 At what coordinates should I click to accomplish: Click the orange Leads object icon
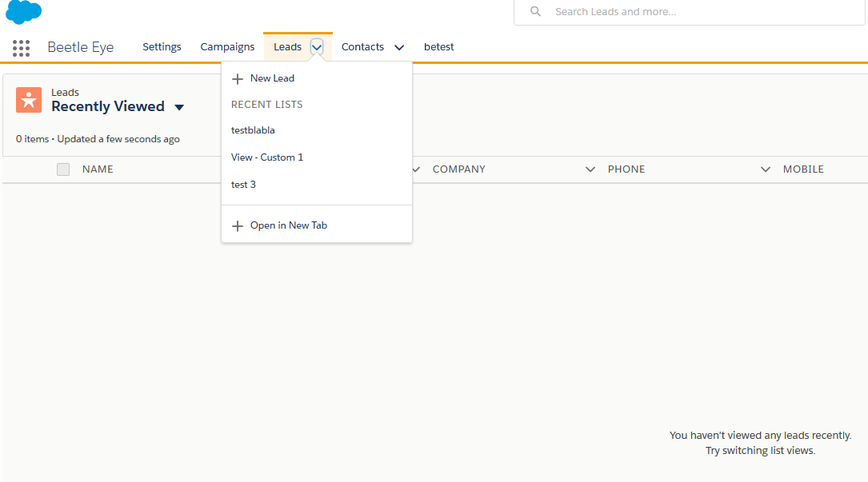point(29,100)
